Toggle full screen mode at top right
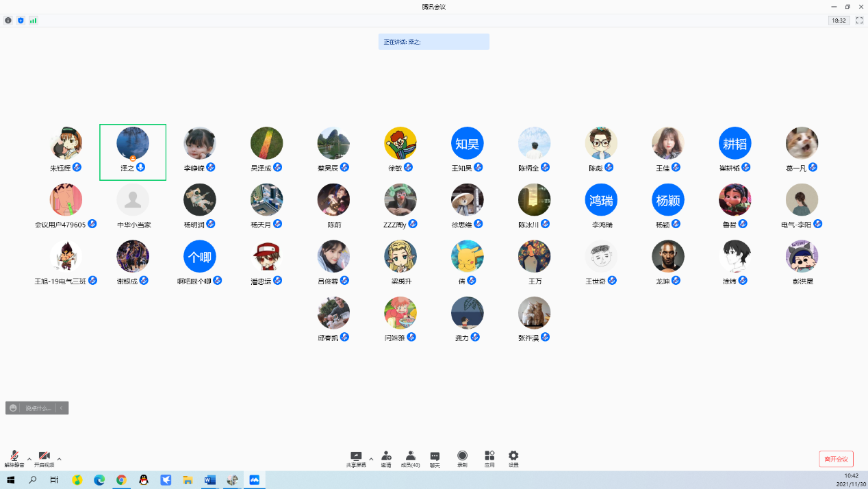The width and height of the screenshot is (868, 489). pyautogui.click(x=859, y=21)
